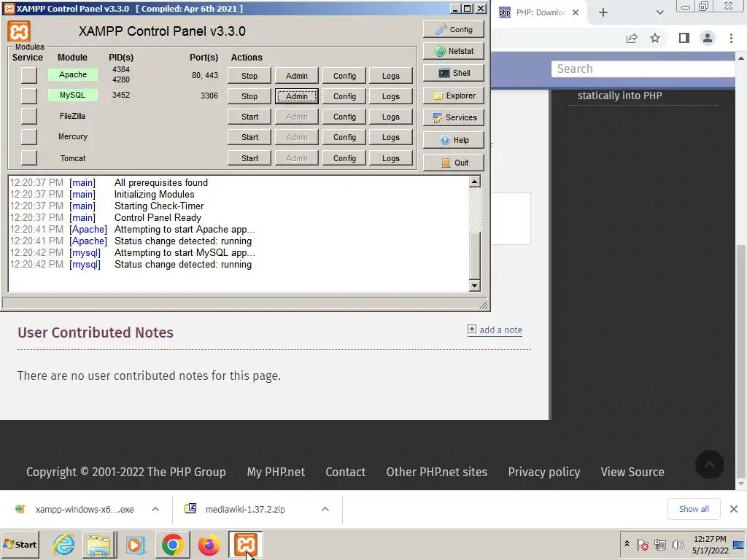Toggle the Mercury service checkbox
Image resolution: width=747 pixels, height=560 pixels.
(x=28, y=136)
